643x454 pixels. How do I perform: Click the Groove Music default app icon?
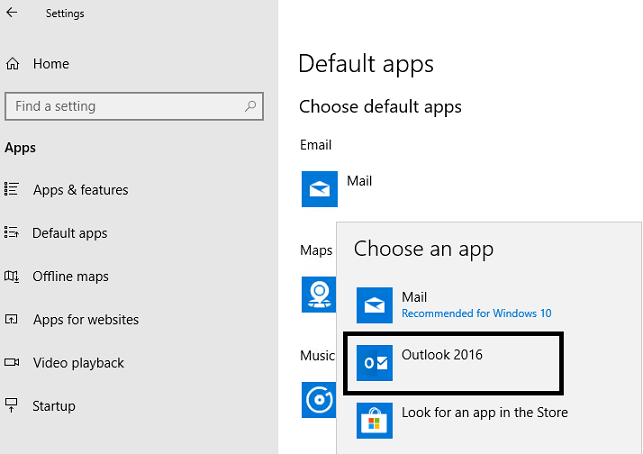pos(319,400)
